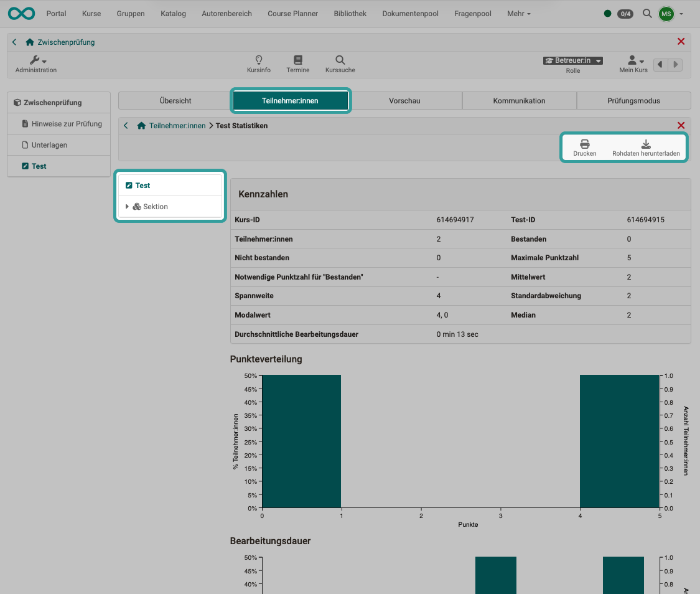
Task: Expand the Sektion tree item
Action: (x=127, y=206)
